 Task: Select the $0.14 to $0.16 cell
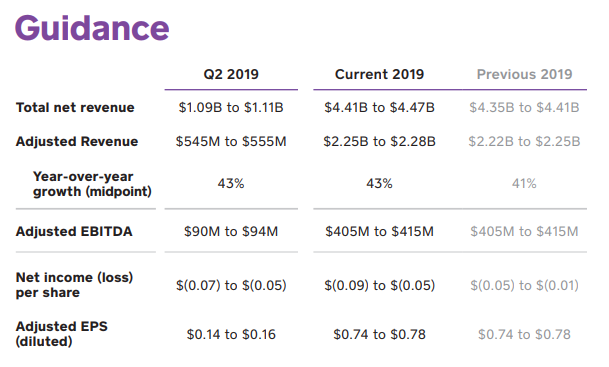(x=231, y=334)
